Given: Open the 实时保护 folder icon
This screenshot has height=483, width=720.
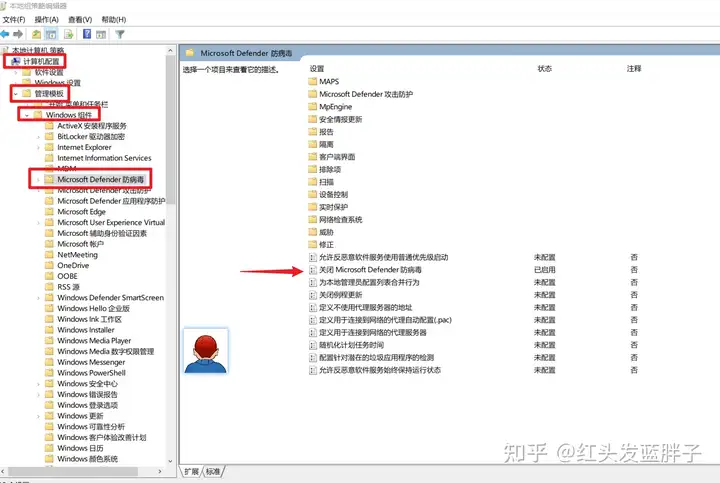Looking at the screenshot, I should (313, 207).
